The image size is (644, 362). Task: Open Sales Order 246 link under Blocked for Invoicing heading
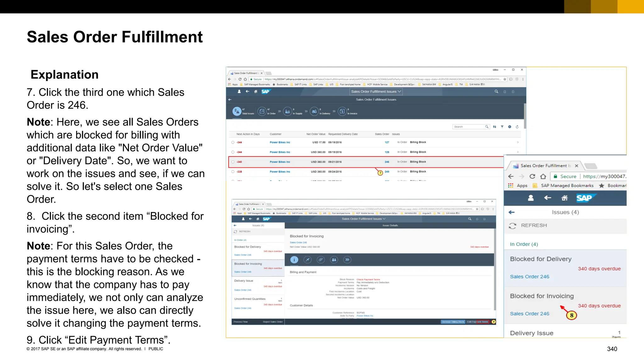click(x=298, y=243)
